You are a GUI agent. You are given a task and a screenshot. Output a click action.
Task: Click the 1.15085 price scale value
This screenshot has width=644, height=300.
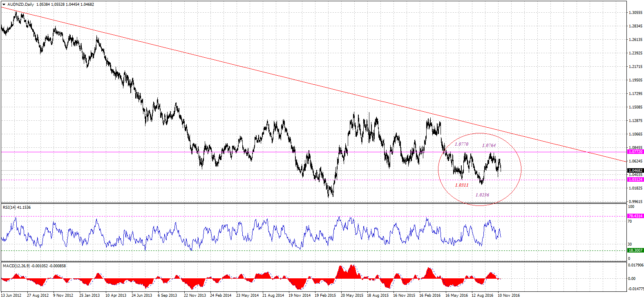[635, 107]
